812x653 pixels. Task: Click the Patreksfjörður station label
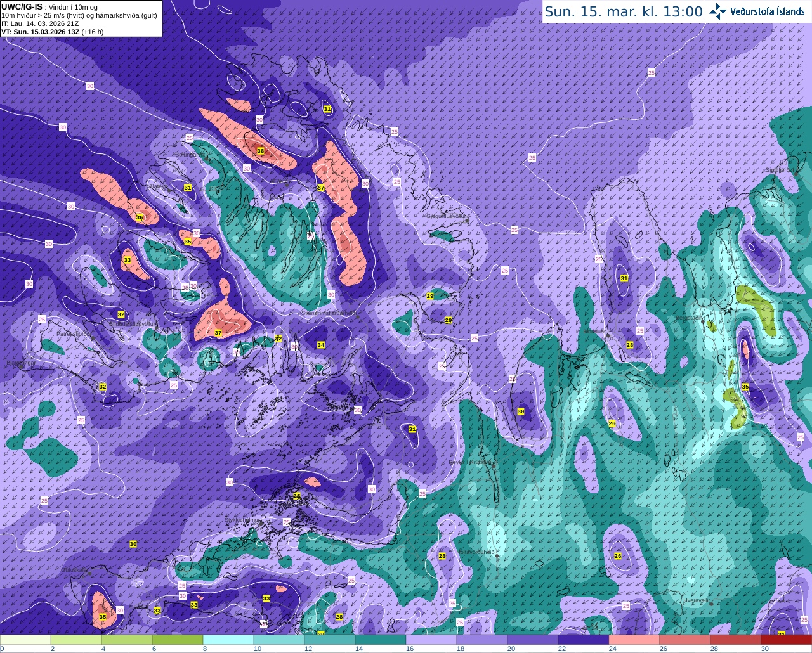coord(75,333)
